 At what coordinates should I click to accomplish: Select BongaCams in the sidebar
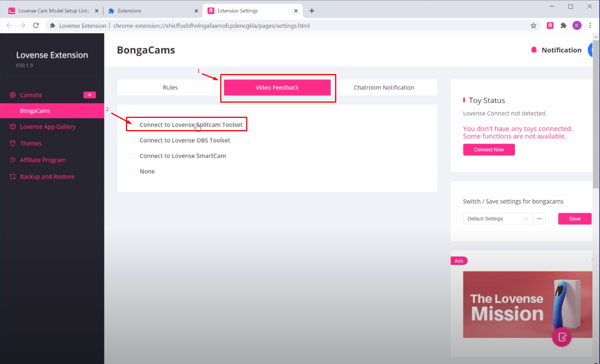point(52,111)
